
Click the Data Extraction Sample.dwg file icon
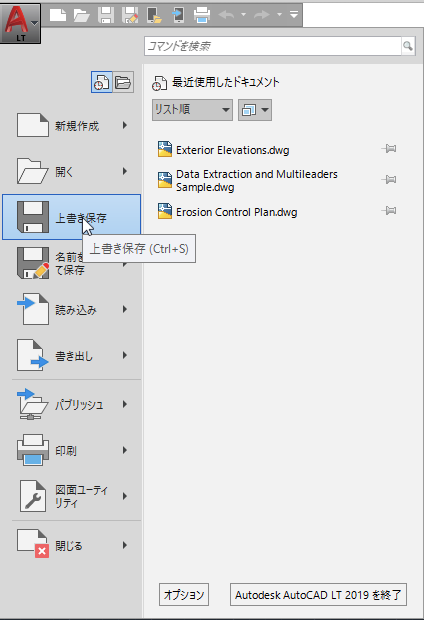pos(165,180)
